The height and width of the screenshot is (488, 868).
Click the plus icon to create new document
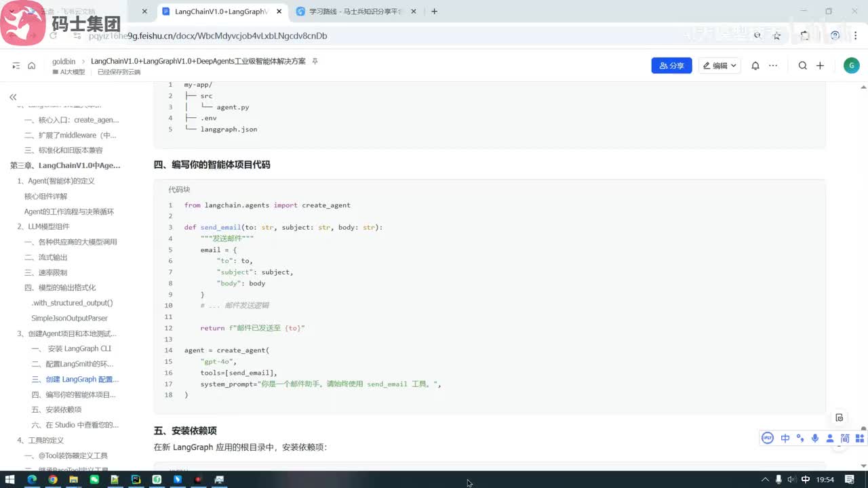(820, 66)
